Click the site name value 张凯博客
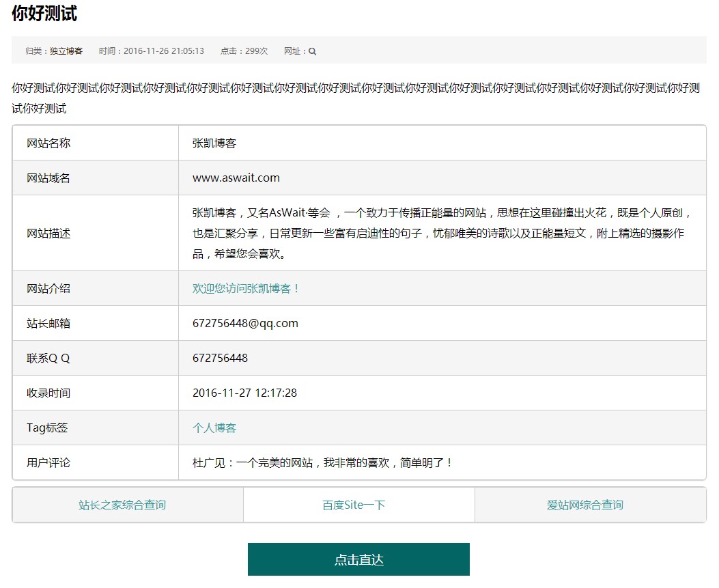719x588 pixels. pos(214,143)
